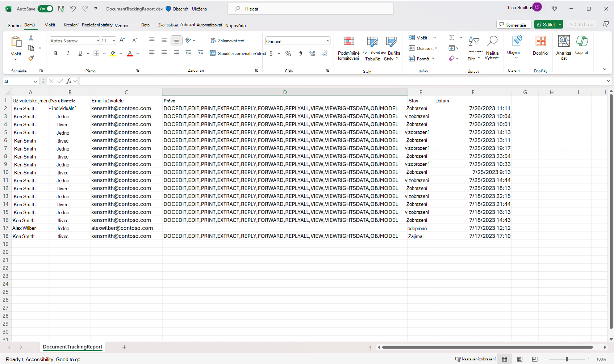
Task: Toggle Bold formatting
Action: 56,53
